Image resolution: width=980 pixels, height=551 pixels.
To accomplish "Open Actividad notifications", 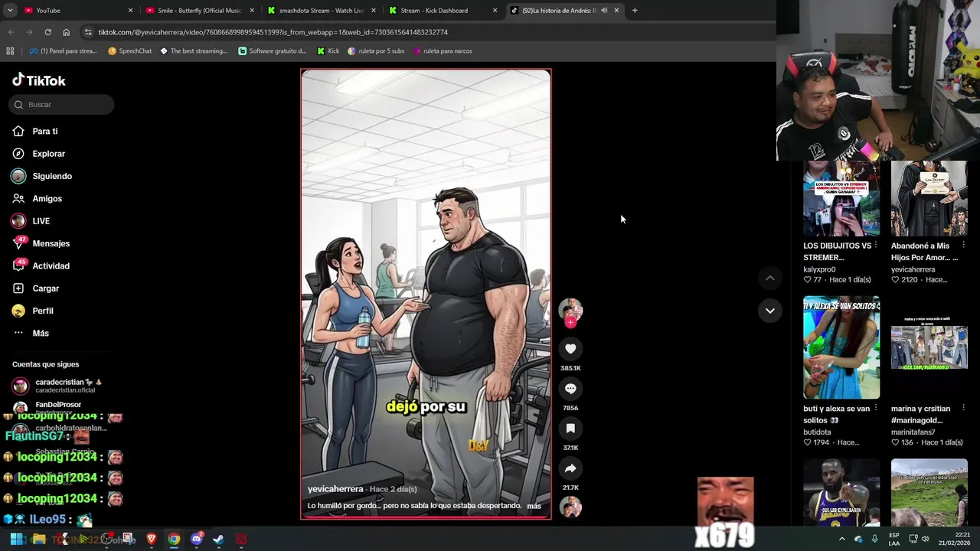I will click(41, 266).
